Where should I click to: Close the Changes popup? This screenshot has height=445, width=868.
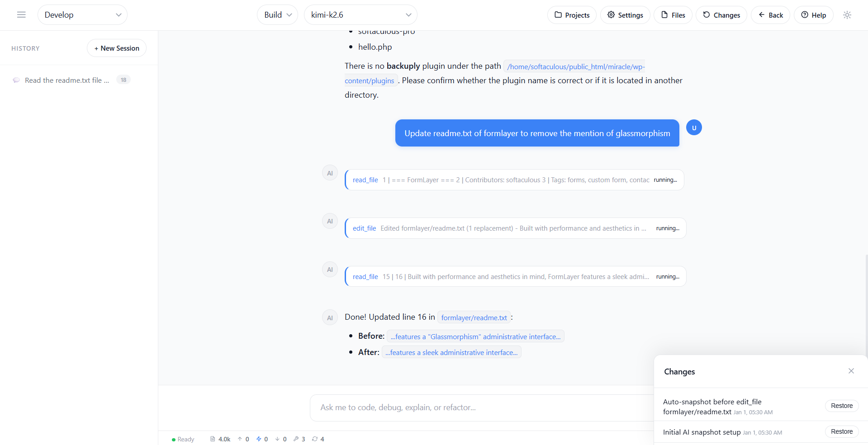tap(851, 371)
